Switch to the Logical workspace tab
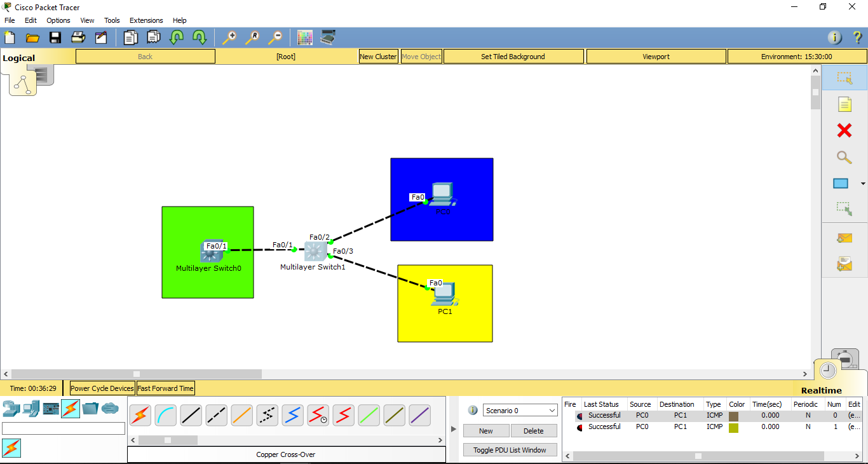The width and height of the screenshot is (868, 464). tap(19, 58)
